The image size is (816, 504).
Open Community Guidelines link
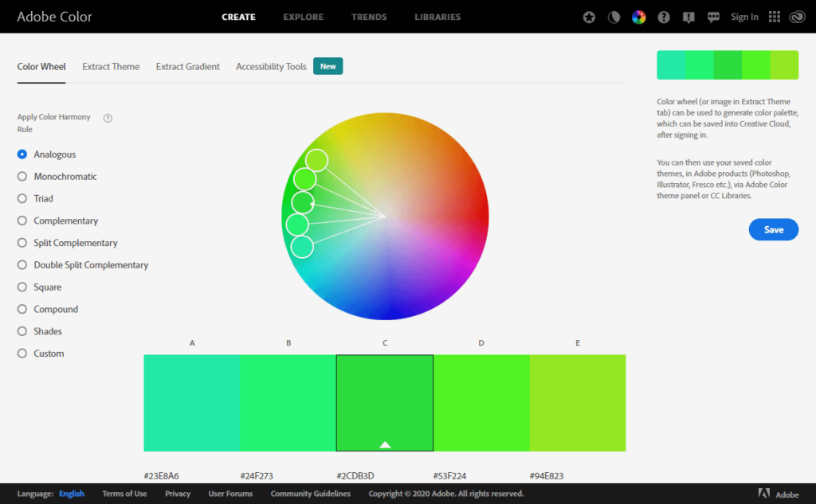[x=311, y=494]
